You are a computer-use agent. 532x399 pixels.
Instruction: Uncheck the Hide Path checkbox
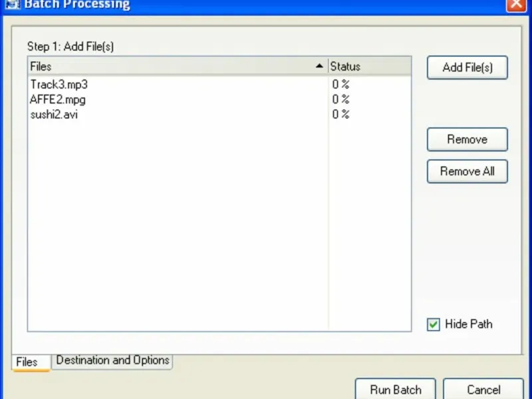pyautogui.click(x=434, y=325)
